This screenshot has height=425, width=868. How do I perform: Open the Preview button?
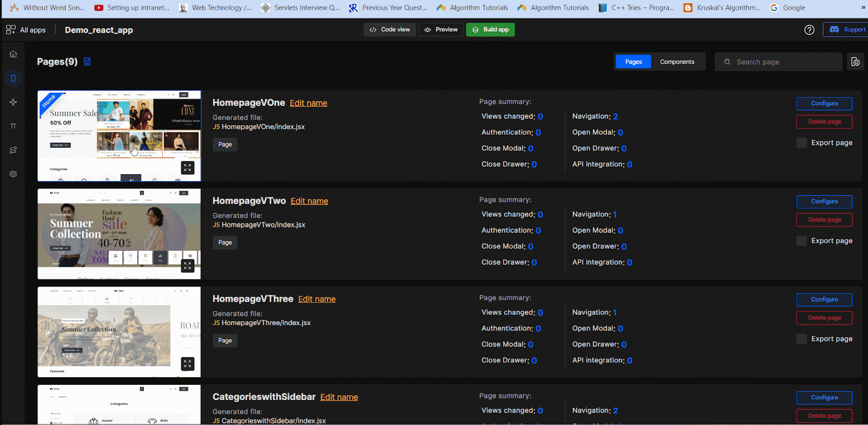tap(441, 30)
